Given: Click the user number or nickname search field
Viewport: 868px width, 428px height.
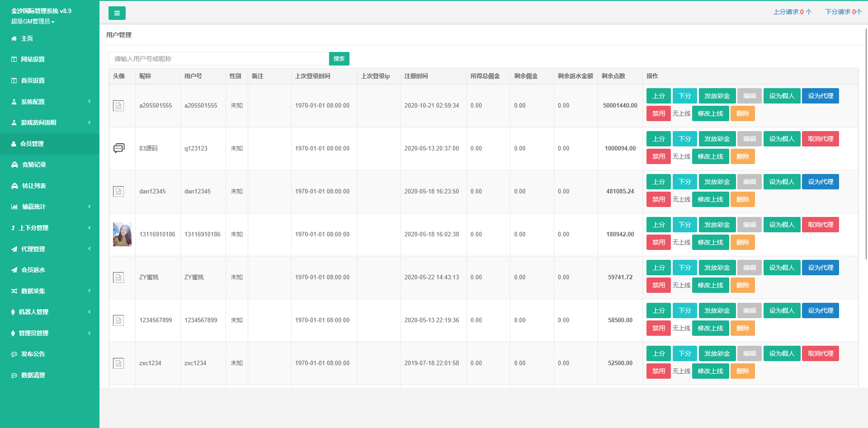Looking at the screenshot, I should (x=219, y=59).
